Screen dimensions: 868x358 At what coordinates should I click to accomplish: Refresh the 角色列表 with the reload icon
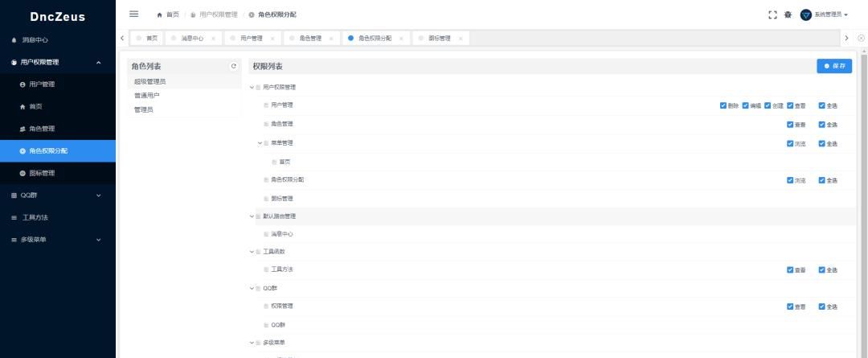tap(234, 66)
